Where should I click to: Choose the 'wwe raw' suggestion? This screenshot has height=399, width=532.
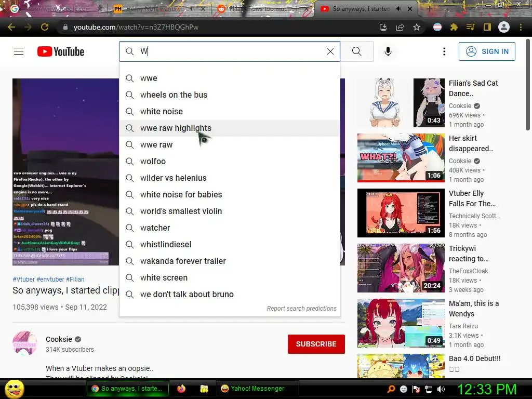229,144
